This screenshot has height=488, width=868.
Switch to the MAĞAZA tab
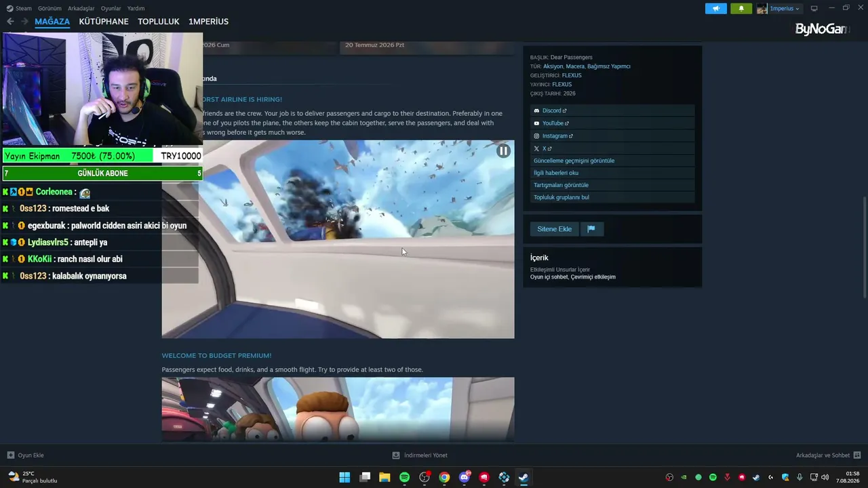coord(52,22)
